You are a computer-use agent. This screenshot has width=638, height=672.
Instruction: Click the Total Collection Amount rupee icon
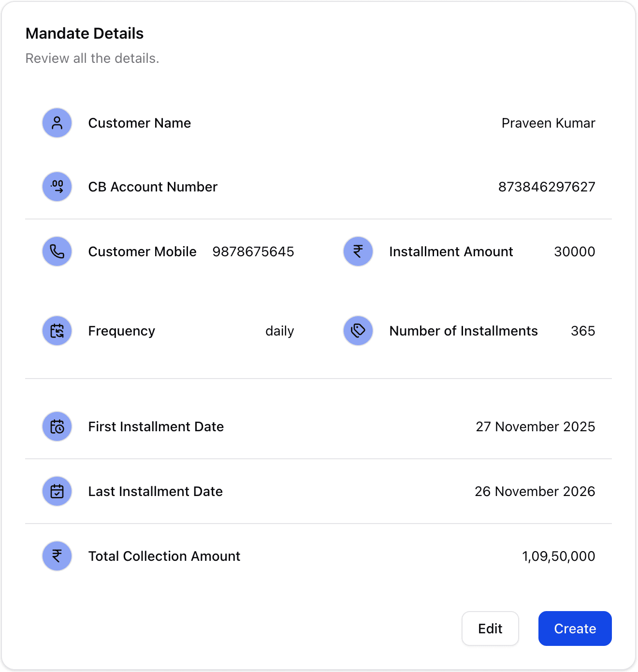coord(57,556)
